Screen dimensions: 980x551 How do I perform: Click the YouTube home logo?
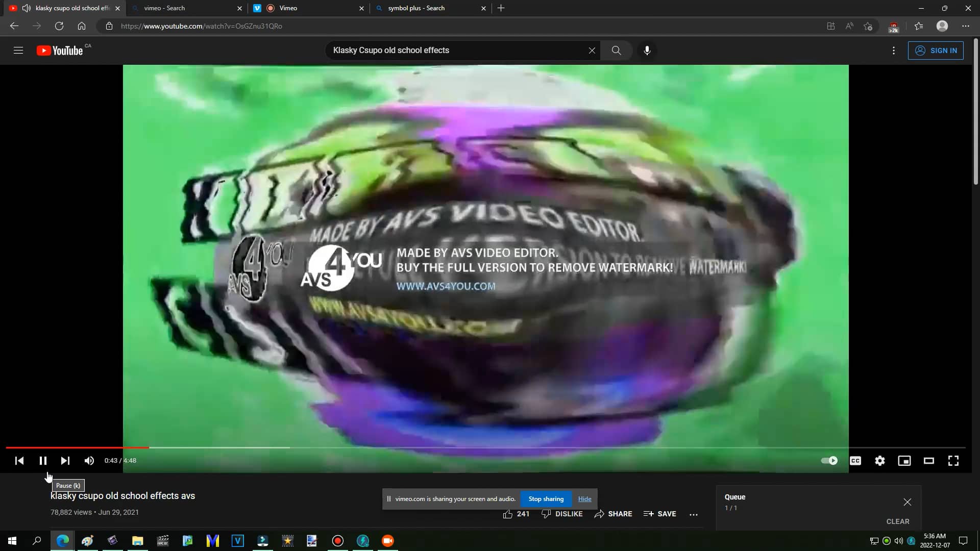60,50
